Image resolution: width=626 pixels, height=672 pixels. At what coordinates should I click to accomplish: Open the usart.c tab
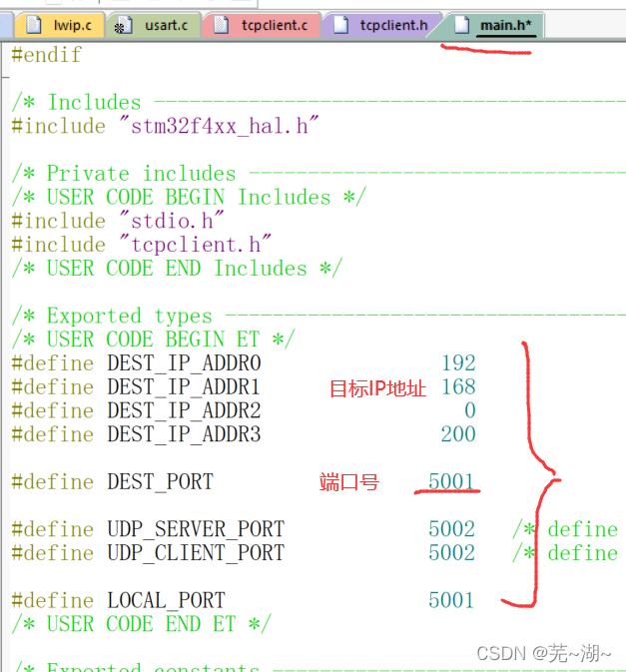click(x=153, y=26)
